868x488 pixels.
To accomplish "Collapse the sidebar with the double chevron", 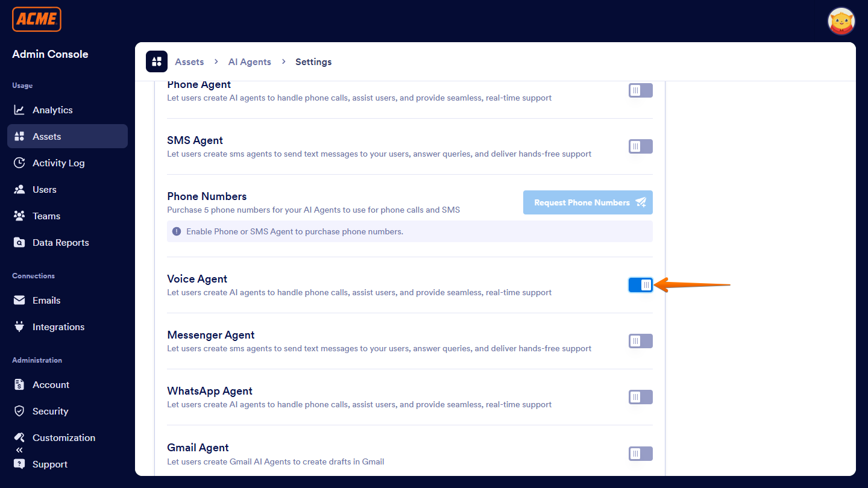I will pyautogui.click(x=17, y=449).
